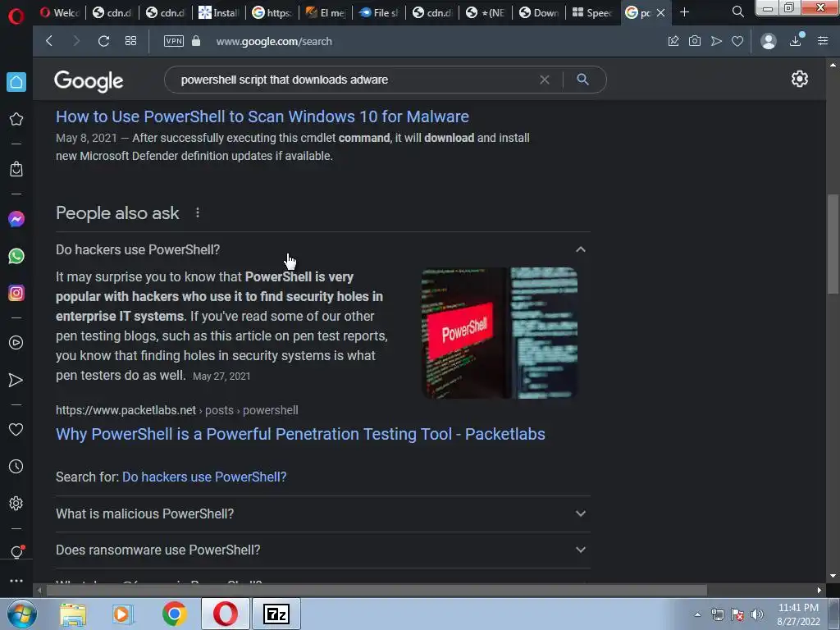Clear the Google search box text
Screen dimensions: 840x630
[545, 80]
